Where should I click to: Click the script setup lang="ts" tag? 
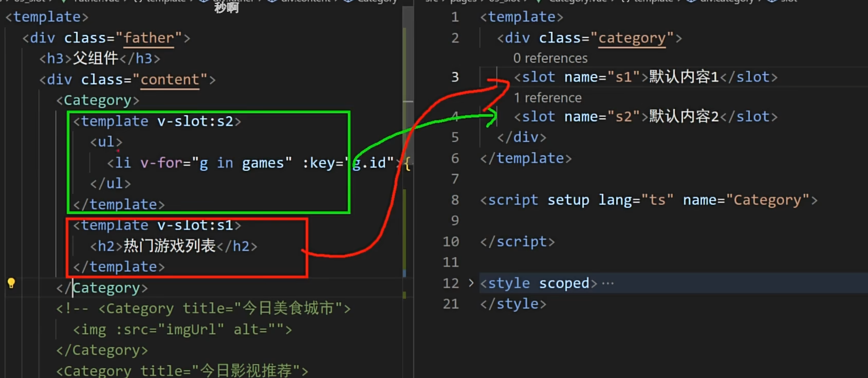tap(576, 200)
